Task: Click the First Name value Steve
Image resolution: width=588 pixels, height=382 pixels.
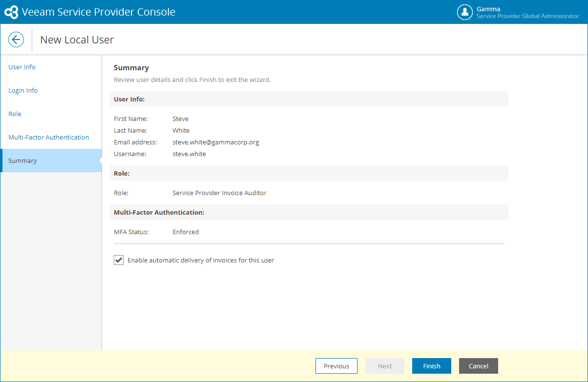Action: point(180,119)
